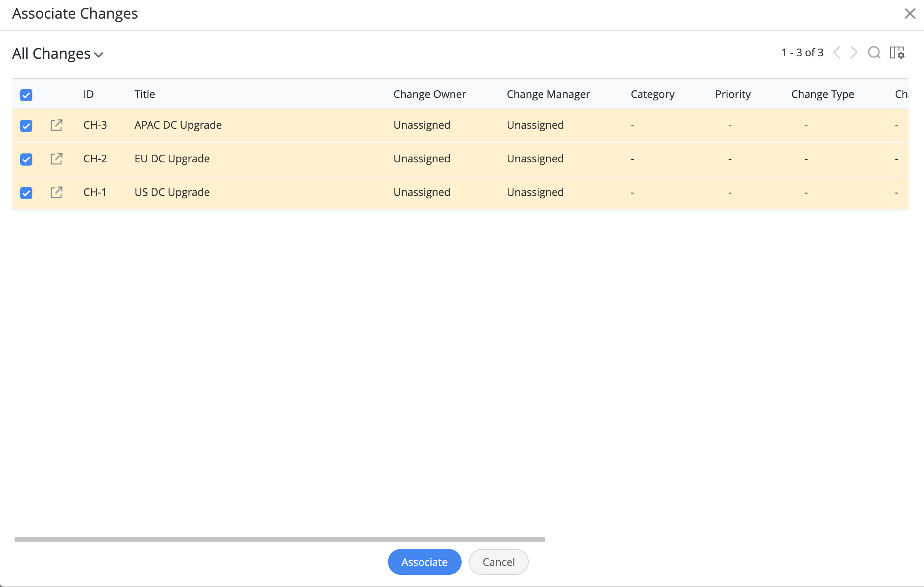924x587 pixels.
Task: Open CH-2 EU DC Upgrade via its external link icon
Action: pyautogui.click(x=56, y=159)
